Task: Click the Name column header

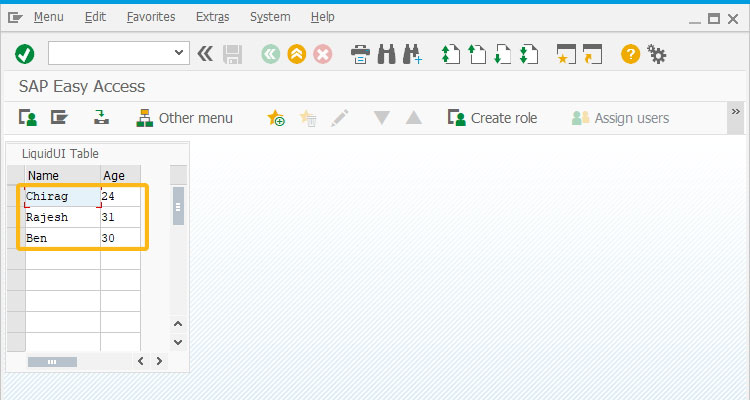Action: coord(63,176)
